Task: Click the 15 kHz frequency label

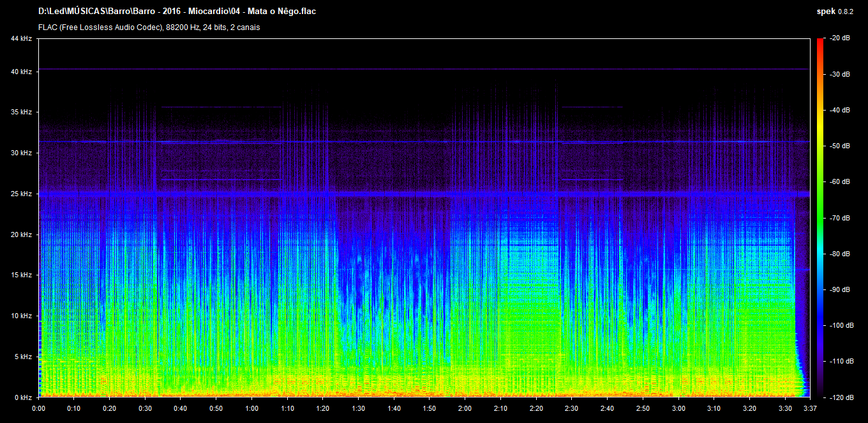Action: tap(21, 275)
